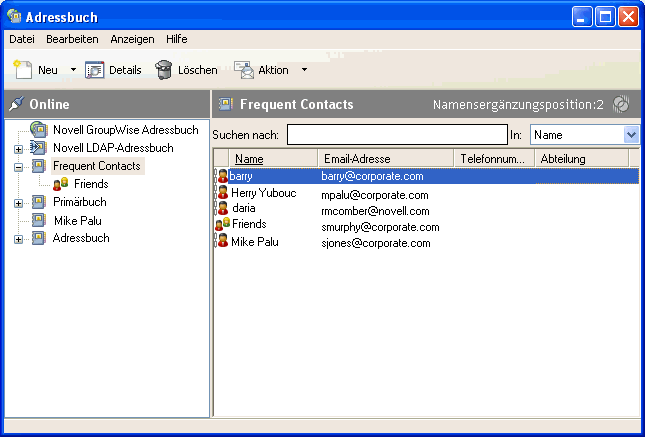Viewport: 645px width, 437px height.
Task: Select Novell GroupWise Adressbuch in tree
Action: (x=125, y=130)
